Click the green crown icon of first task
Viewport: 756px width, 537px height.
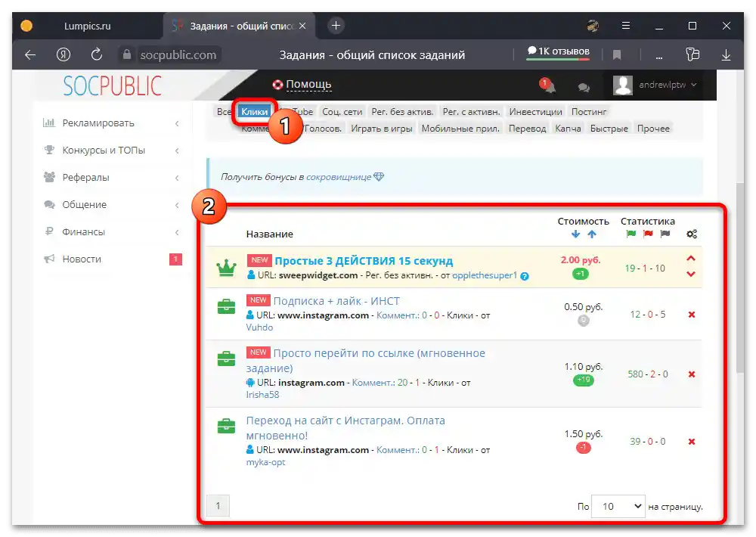tap(226, 268)
